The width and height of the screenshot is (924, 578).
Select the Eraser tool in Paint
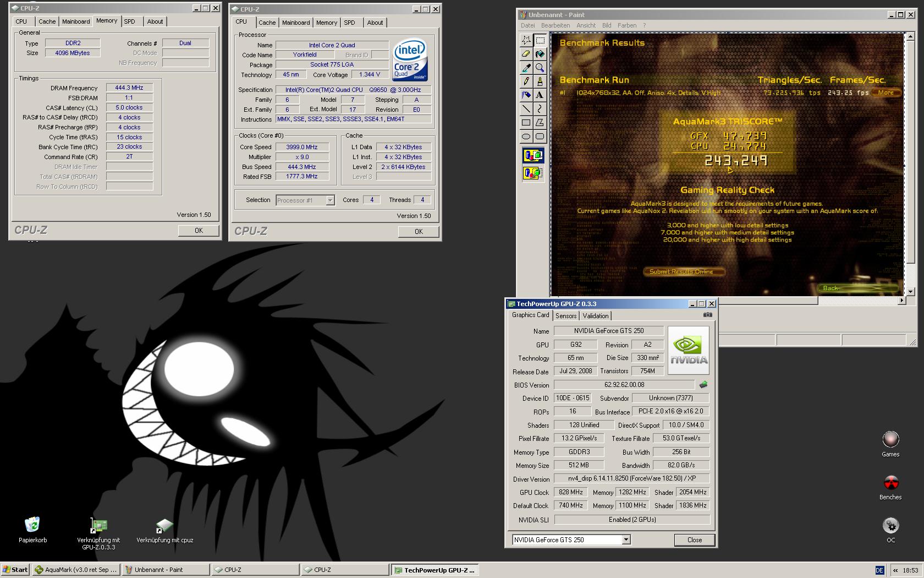tap(526, 54)
